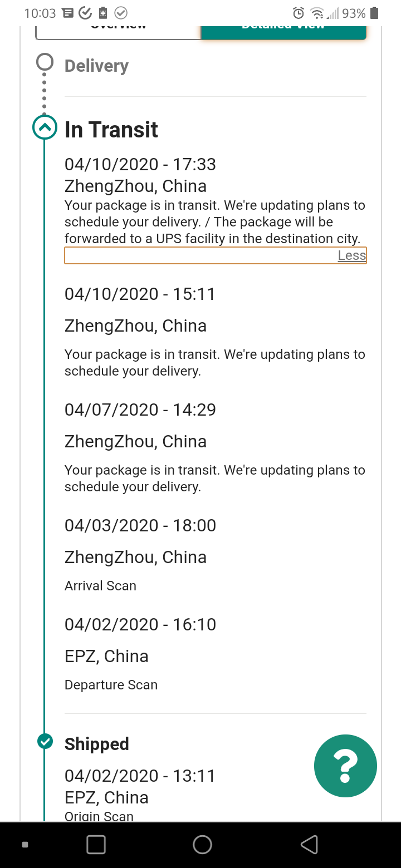
Task: Open Android recent apps button
Action: 96,845
